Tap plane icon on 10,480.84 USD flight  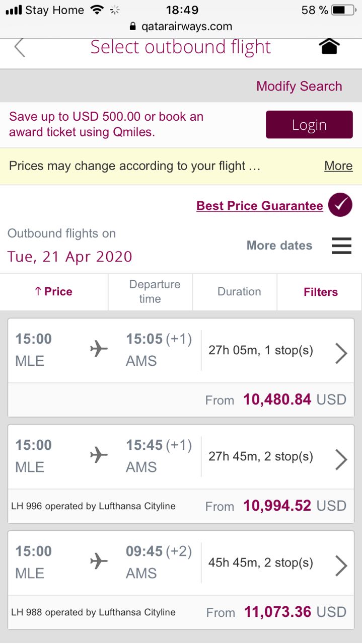99,349
